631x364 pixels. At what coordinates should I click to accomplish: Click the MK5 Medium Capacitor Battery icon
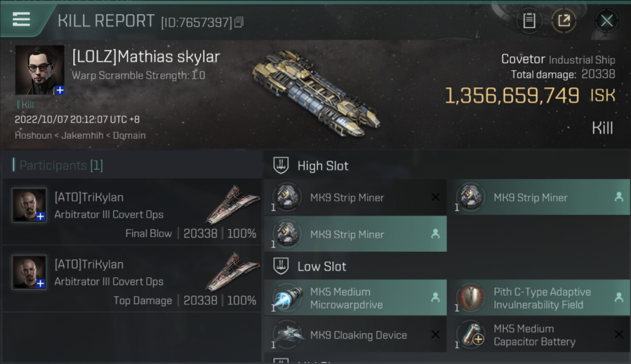(470, 335)
